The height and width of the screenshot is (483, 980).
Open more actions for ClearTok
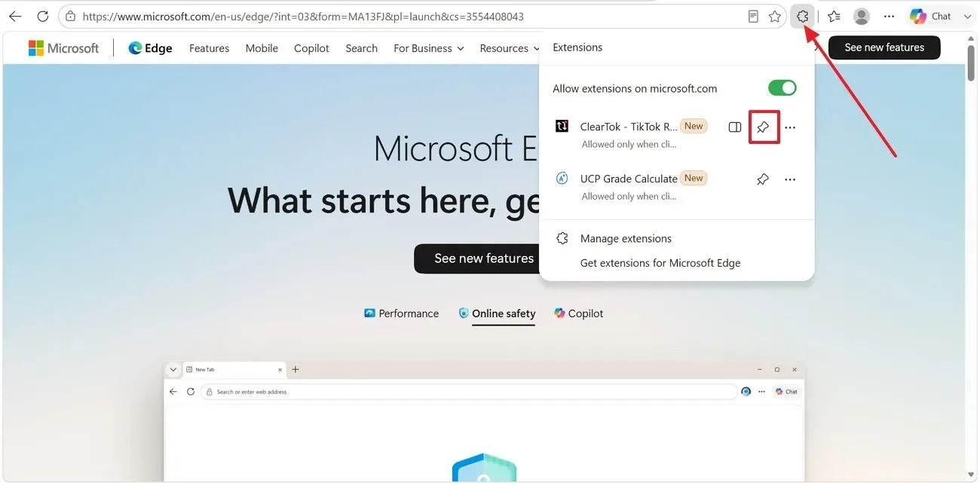click(x=790, y=127)
